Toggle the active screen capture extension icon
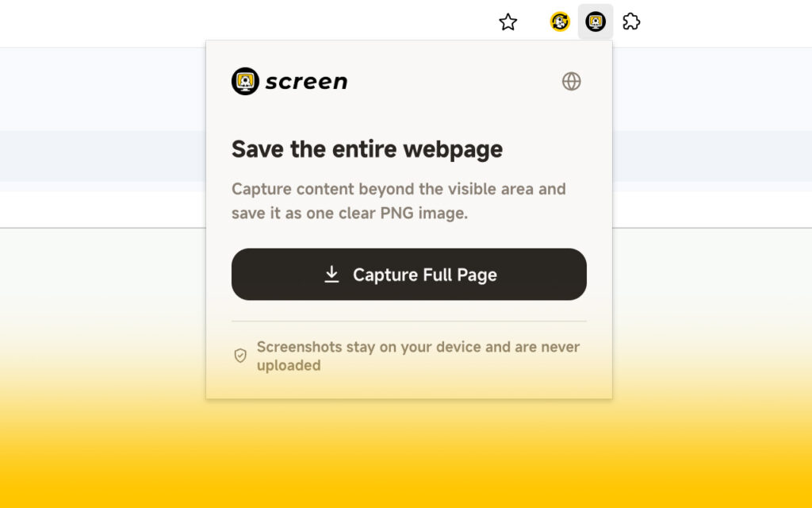The height and width of the screenshot is (508, 812). click(596, 21)
